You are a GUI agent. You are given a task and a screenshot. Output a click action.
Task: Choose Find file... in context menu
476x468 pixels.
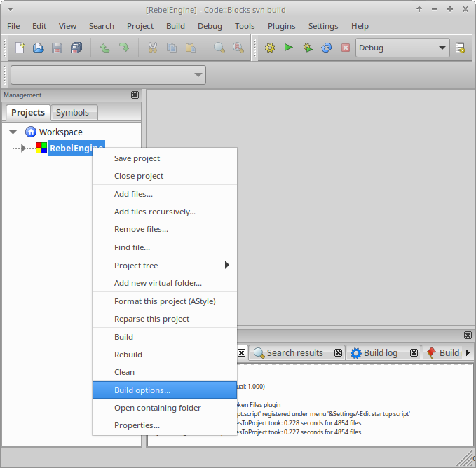[165, 247]
